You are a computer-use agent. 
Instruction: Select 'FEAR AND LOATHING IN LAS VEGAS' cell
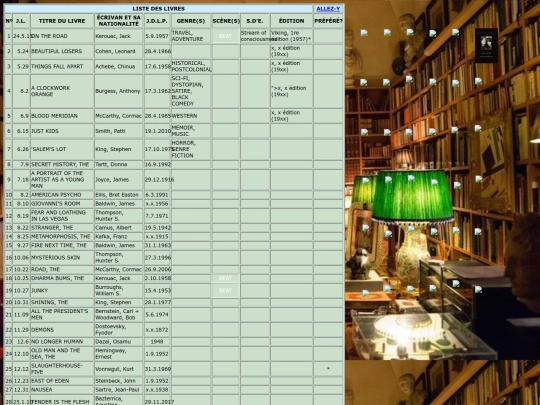(x=62, y=216)
